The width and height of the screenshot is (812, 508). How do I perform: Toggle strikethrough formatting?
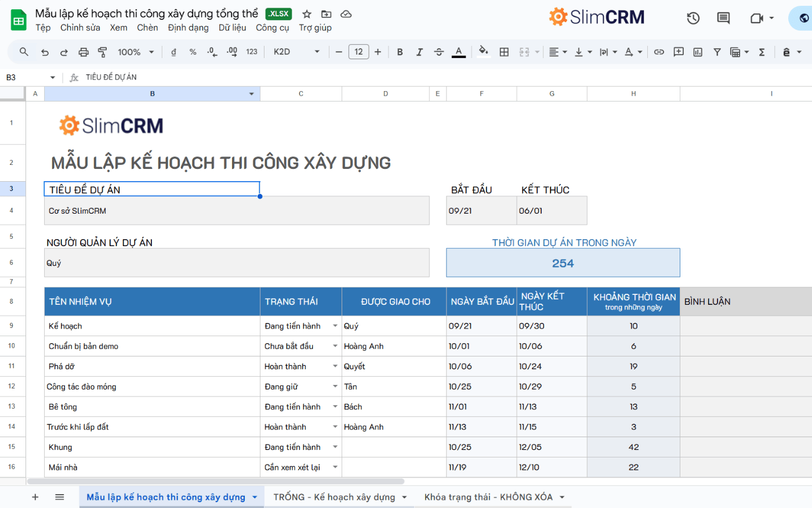(439, 52)
